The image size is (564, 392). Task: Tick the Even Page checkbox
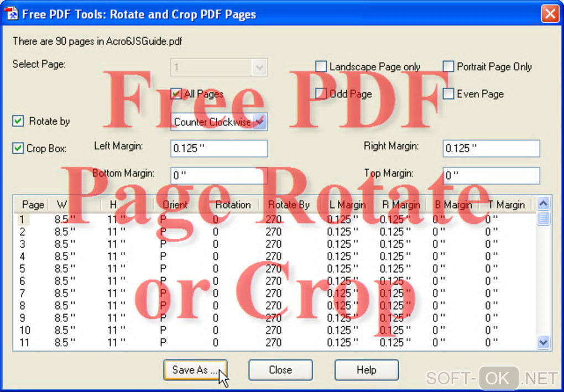(448, 94)
